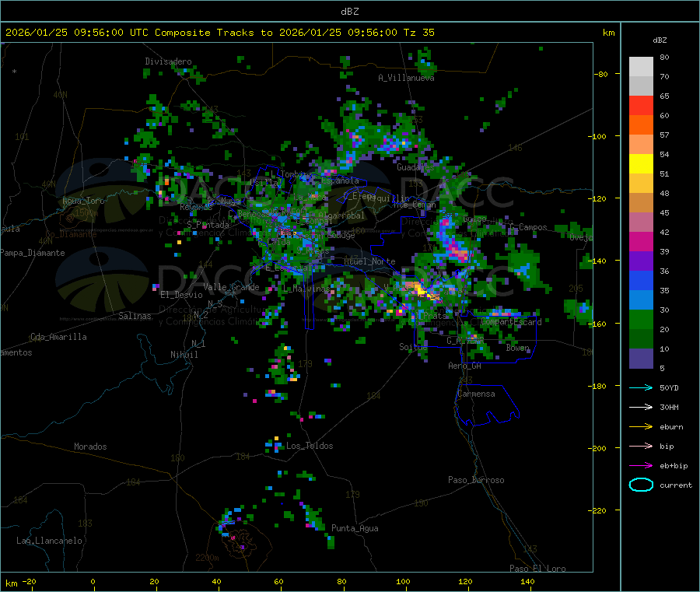The image size is (700, 592).
Task: Click the Bowen map label
Action: pos(518,348)
